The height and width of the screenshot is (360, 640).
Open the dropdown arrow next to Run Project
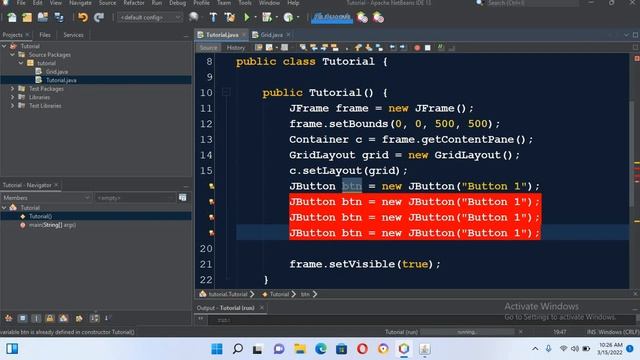tap(255, 18)
